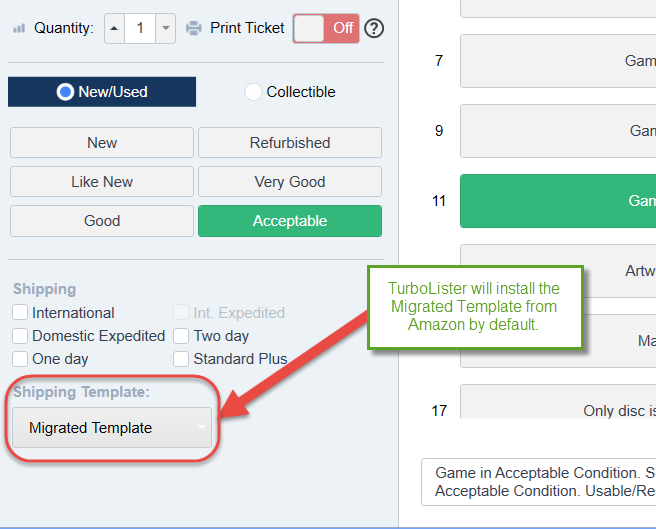656x529 pixels.
Task: Select the New/Used radio option
Action: pos(66,92)
